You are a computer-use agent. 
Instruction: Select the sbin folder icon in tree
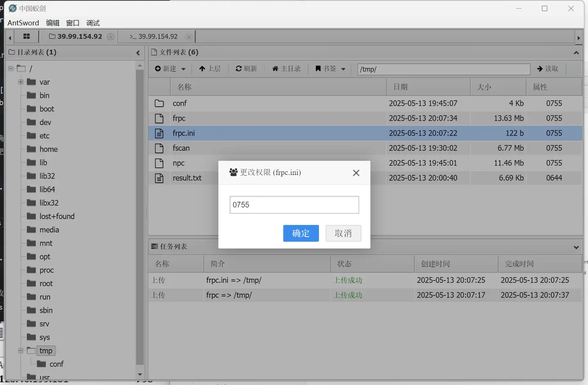pyautogui.click(x=31, y=311)
